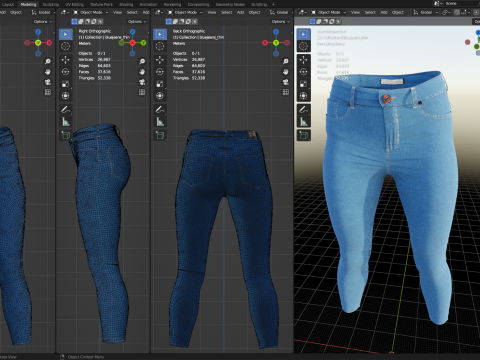This screenshot has height=360, width=480.
Task: Expand Options dropdown in Back Orthographic viewport
Action: (280, 21)
